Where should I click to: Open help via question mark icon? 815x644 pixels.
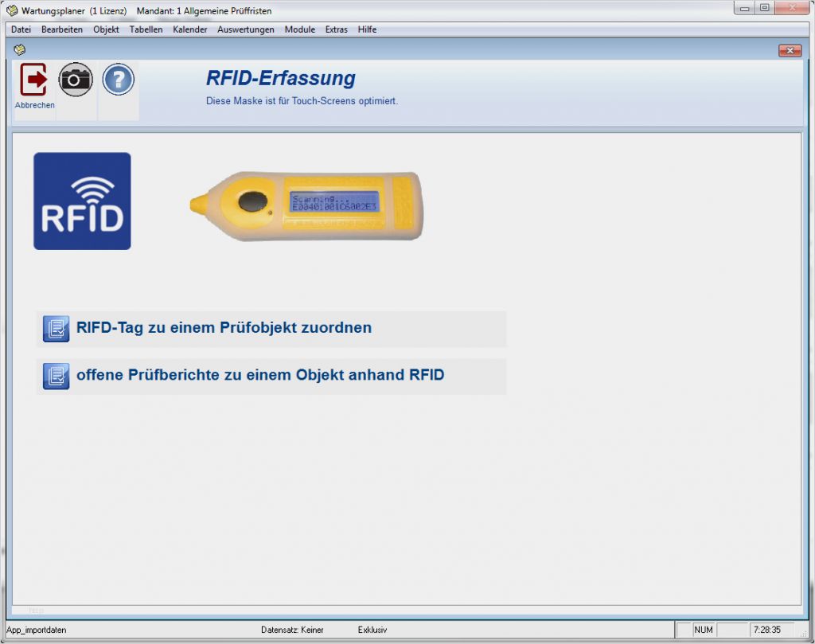point(118,79)
